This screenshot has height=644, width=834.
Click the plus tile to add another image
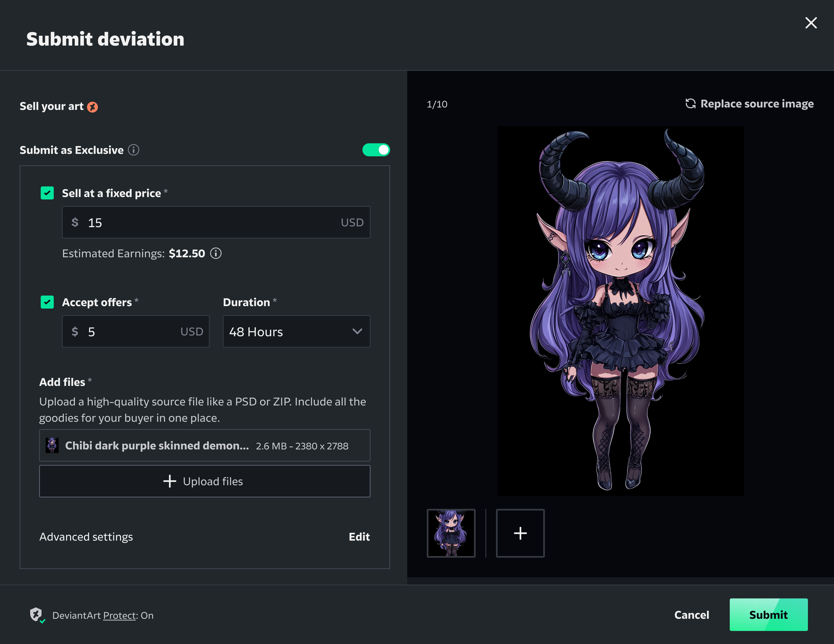pos(520,533)
